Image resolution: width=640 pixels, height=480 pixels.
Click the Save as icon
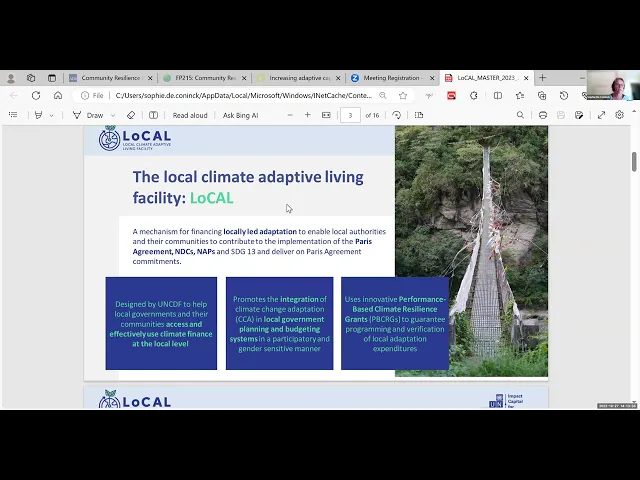(579, 115)
